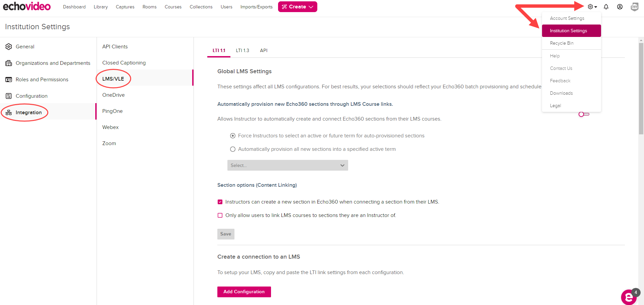Open Roles and Permissions section
644x305 pixels.
[x=48, y=80]
